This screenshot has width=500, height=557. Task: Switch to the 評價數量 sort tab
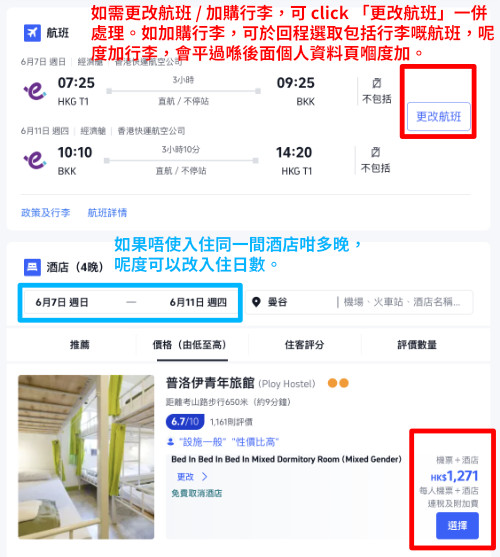tap(417, 345)
